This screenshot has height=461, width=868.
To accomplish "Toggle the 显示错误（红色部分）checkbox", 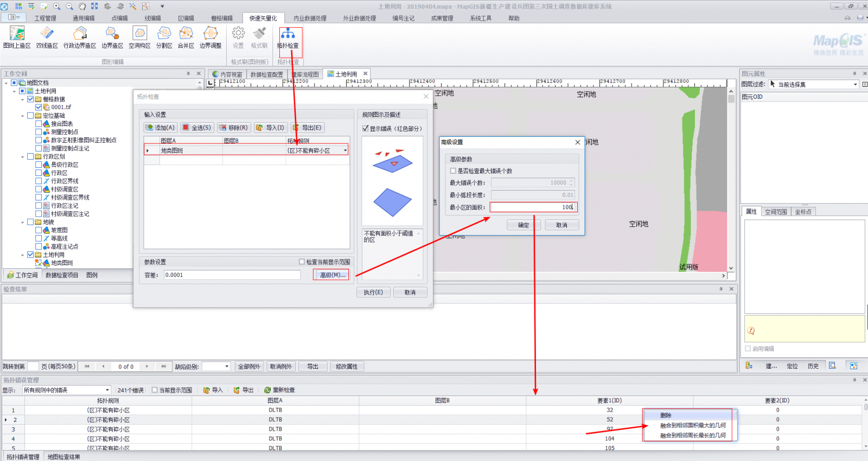I will (x=366, y=129).
